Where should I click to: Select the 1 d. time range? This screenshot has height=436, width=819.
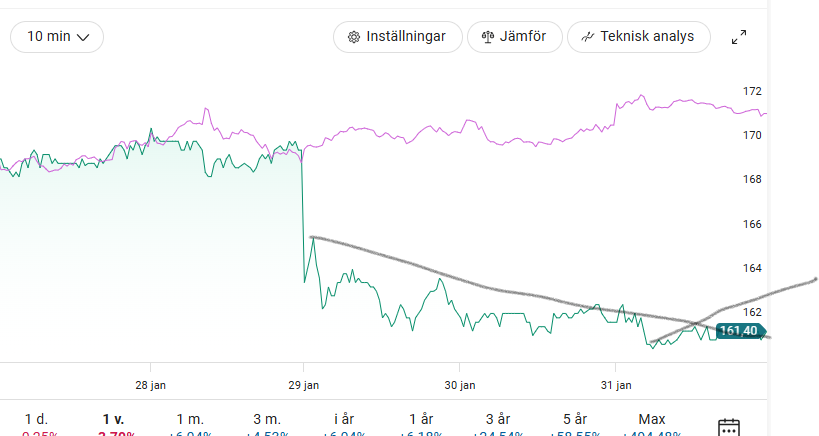tap(35, 420)
